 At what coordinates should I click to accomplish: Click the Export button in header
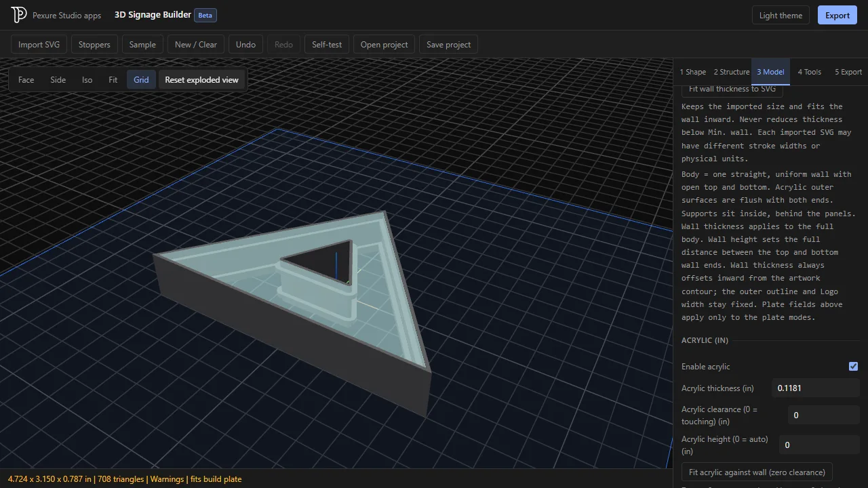[x=837, y=15]
